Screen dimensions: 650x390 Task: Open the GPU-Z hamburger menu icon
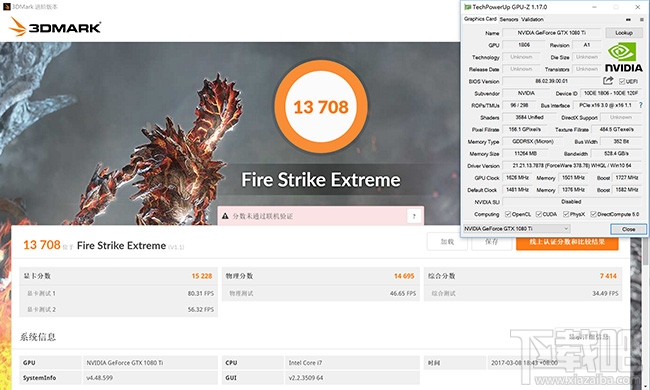pos(641,19)
